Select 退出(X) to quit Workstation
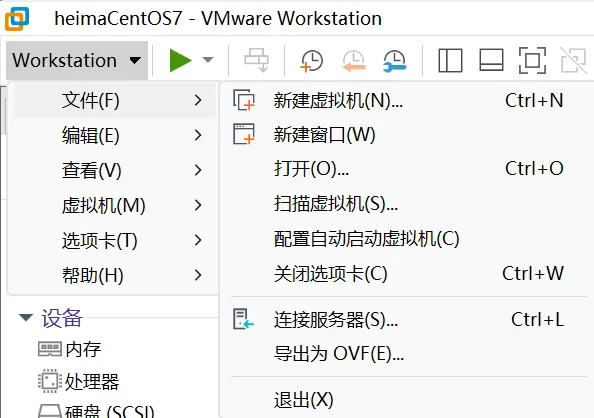 point(407,400)
